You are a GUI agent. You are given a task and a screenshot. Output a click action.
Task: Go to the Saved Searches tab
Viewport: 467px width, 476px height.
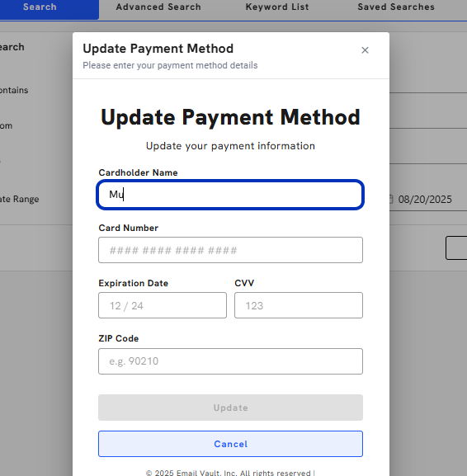point(396,7)
